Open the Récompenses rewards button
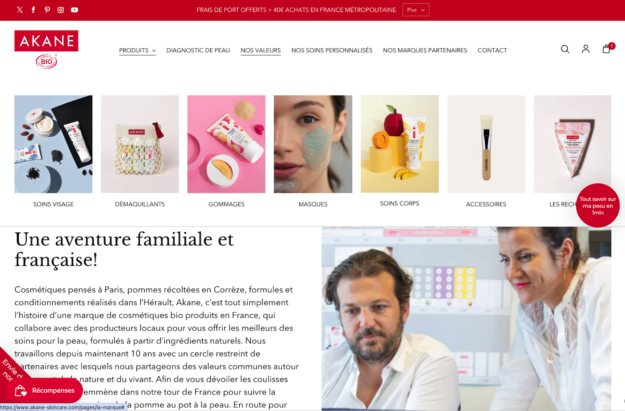 pyautogui.click(x=44, y=391)
